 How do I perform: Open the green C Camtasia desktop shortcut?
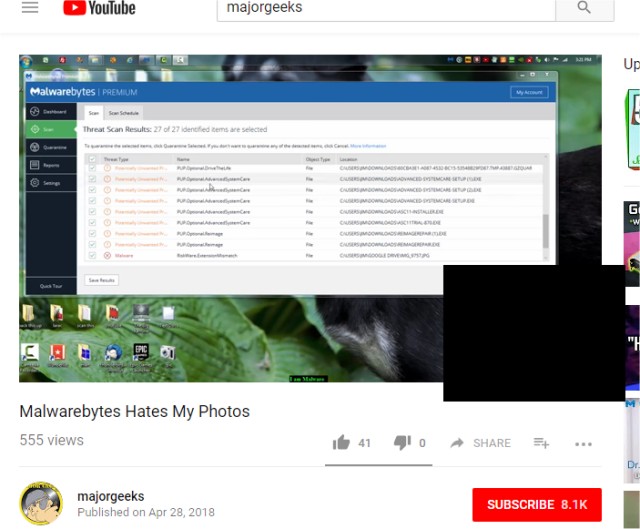tap(30, 353)
